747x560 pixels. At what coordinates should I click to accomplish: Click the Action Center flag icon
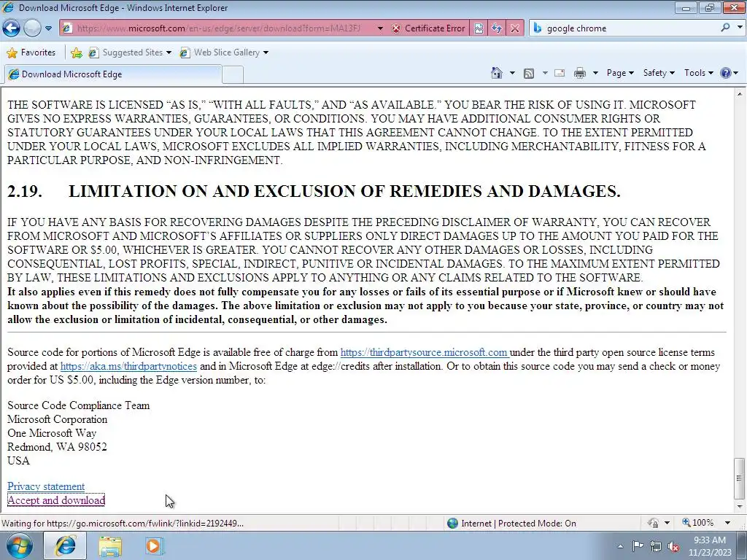[x=638, y=546]
